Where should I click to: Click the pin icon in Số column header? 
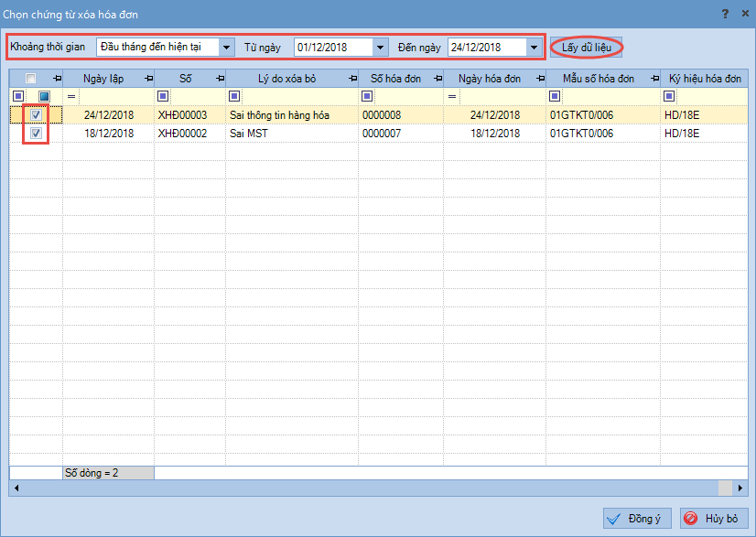coord(221,79)
